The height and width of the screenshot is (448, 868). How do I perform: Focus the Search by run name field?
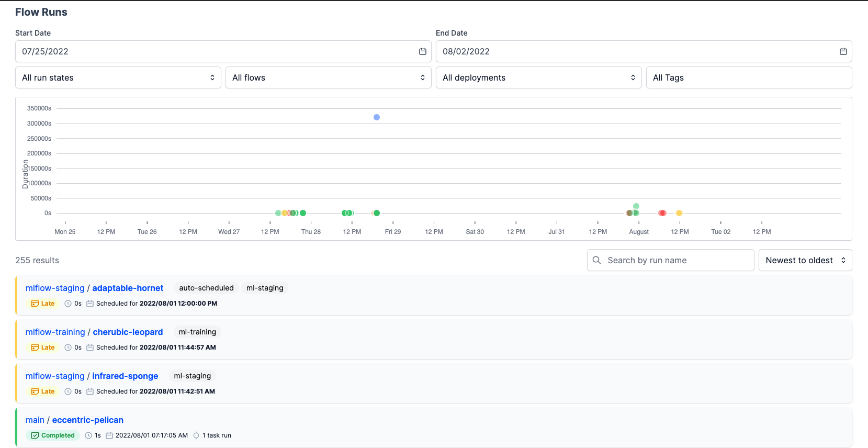671,260
